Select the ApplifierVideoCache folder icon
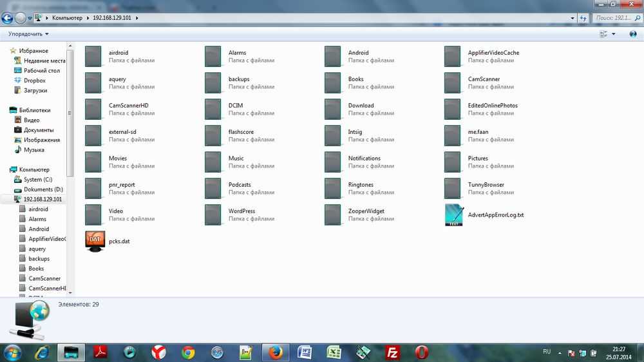This screenshot has height=362, width=644. click(x=452, y=56)
